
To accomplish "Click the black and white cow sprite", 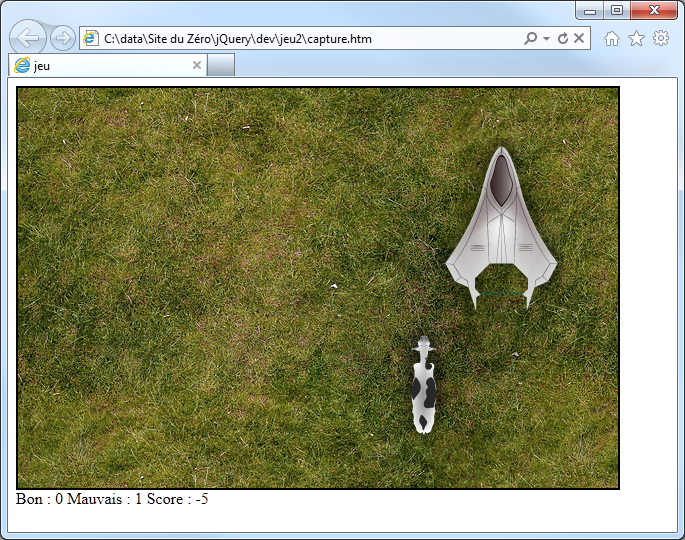I will tap(424, 387).
